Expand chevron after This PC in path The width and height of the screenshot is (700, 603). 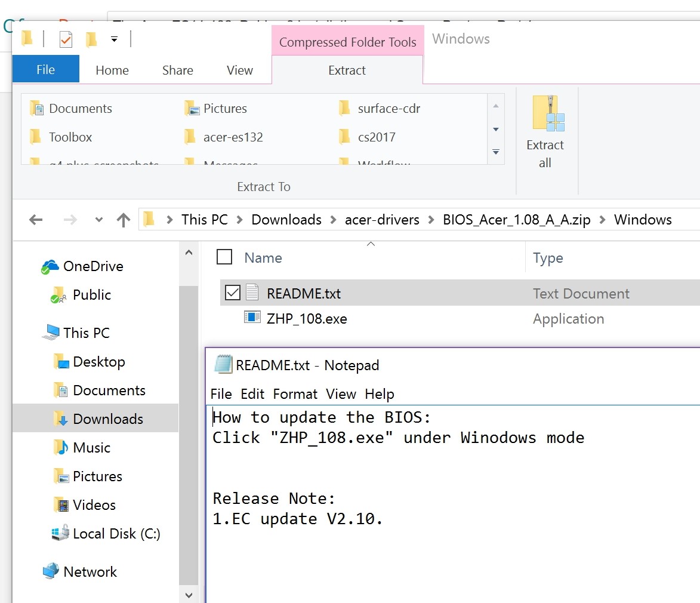240,219
